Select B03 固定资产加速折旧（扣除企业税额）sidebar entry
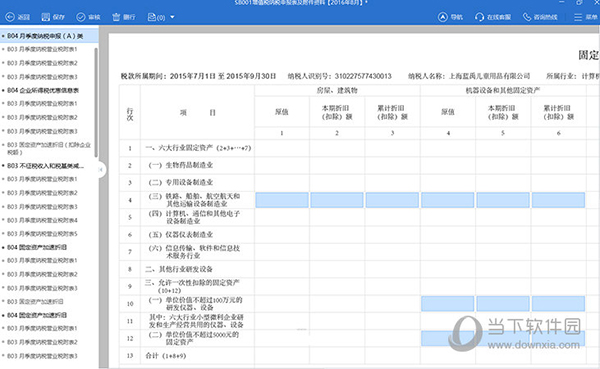This screenshot has height=369, width=600. (x=49, y=149)
